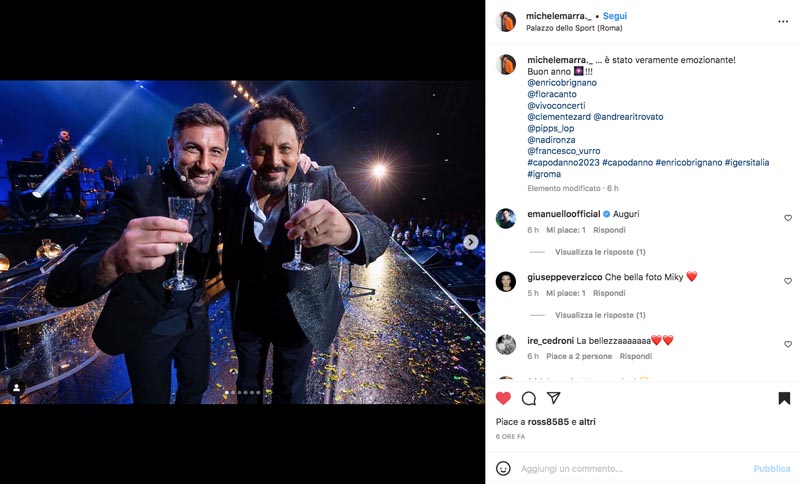The width and height of the screenshot is (800, 484).
Task: Expand replies under giuseppeverzicco's comment
Action: (600, 315)
